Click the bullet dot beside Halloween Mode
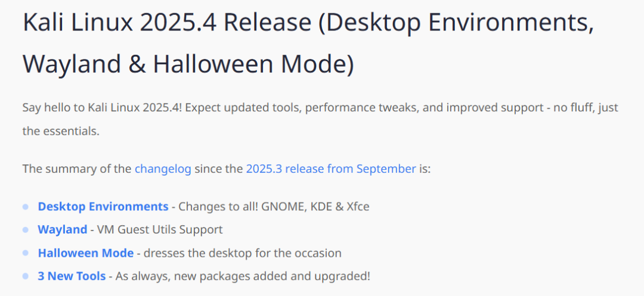 click(x=26, y=253)
